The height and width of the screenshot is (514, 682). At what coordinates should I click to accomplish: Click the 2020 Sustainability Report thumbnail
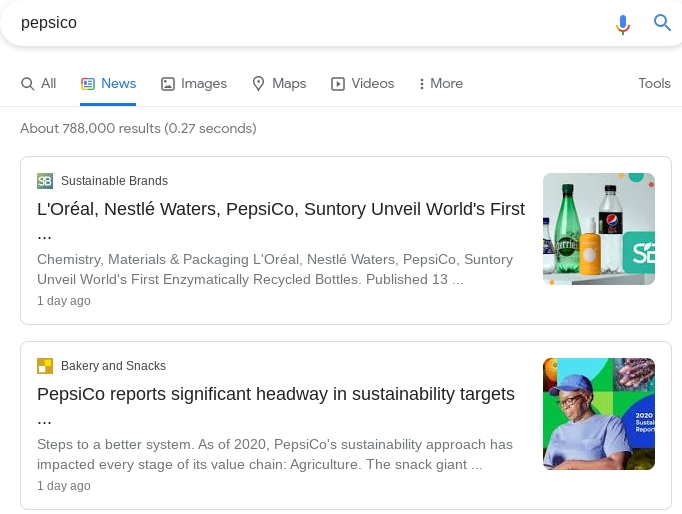click(x=598, y=414)
